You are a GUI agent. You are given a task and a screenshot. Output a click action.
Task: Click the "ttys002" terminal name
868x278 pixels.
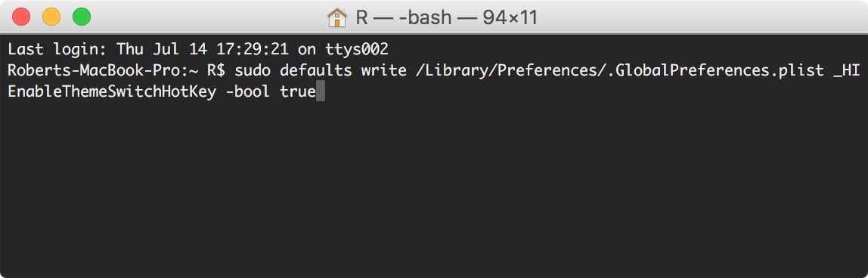(x=357, y=50)
